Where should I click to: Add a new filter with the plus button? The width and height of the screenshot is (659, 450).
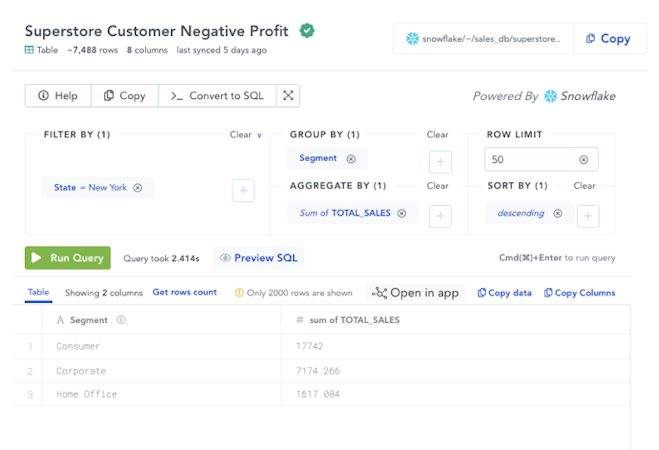[x=243, y=191]
